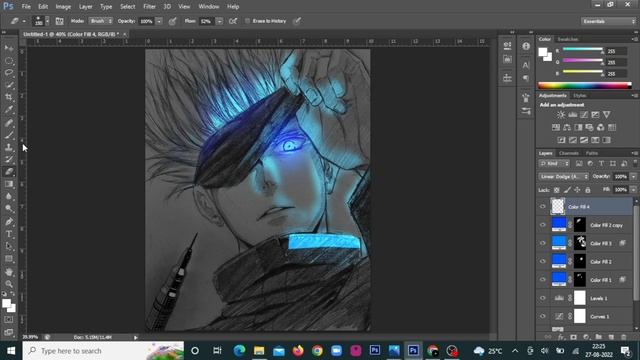The height and width of the screenshot is (360, 640).
Task: Open the Essentials workspace dropdown
Action: click(x=608, y=21)
